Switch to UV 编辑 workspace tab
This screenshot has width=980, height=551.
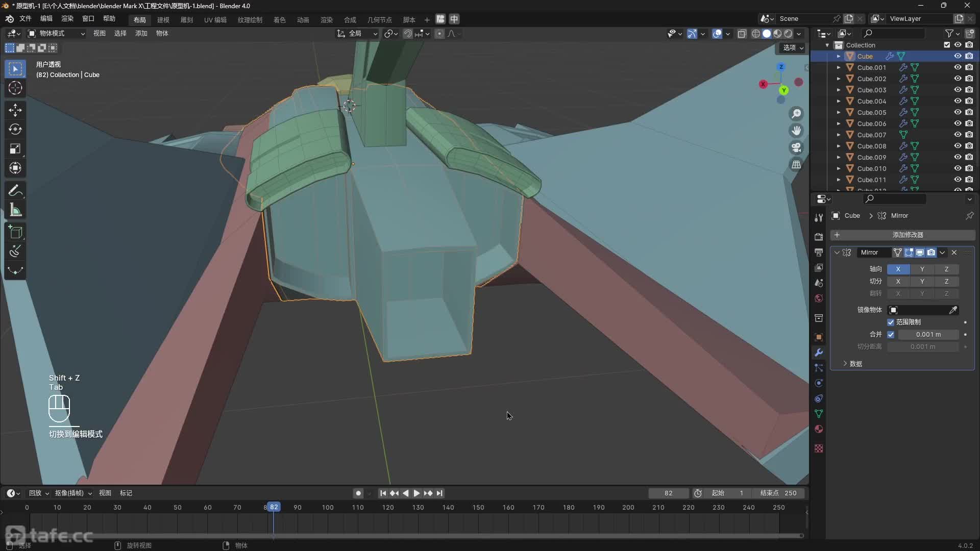(x=215, y=20)
